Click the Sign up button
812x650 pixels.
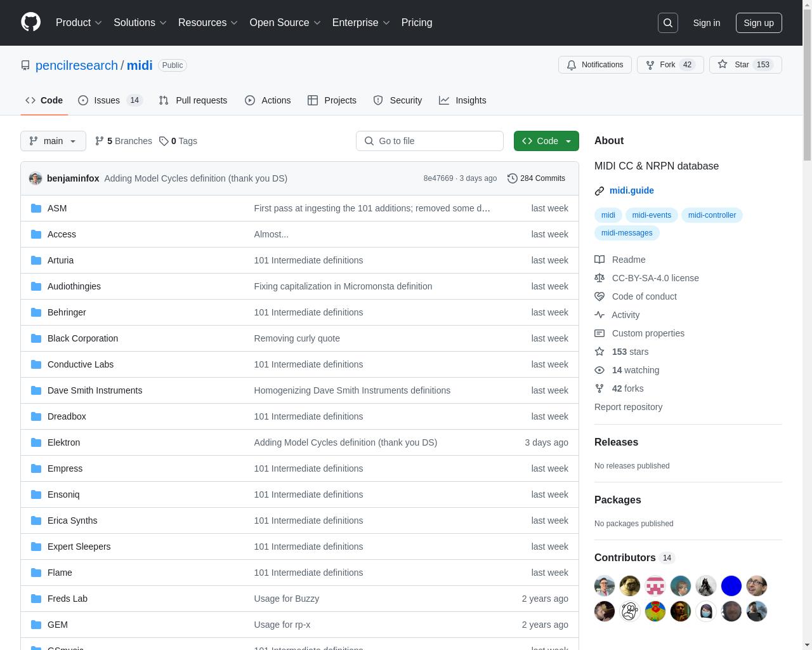759,23
